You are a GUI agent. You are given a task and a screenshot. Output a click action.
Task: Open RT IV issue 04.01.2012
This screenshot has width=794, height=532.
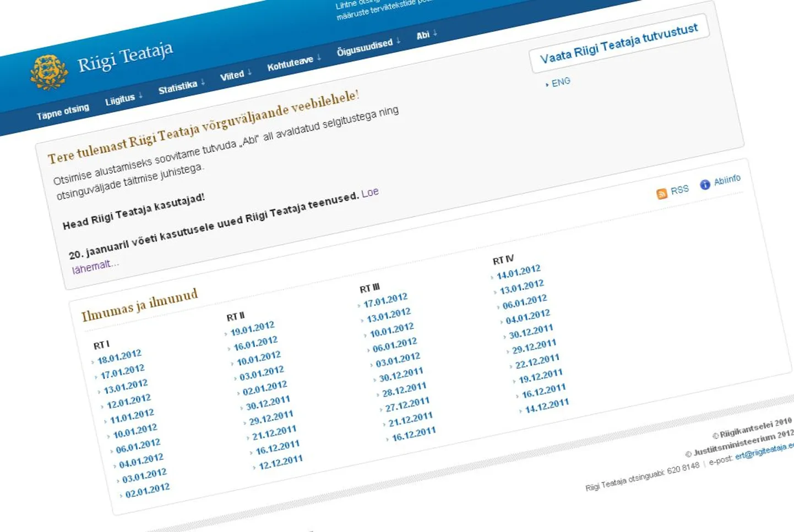528,317
